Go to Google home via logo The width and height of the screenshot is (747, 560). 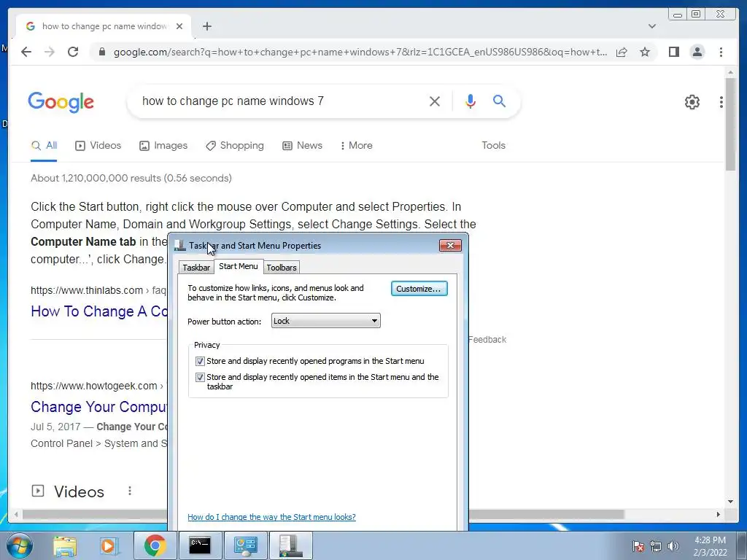(61, 102)
